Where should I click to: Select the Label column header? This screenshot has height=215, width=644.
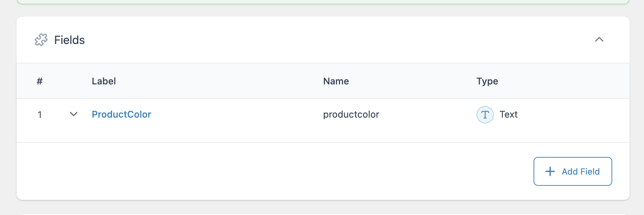[x=104, y=81]
